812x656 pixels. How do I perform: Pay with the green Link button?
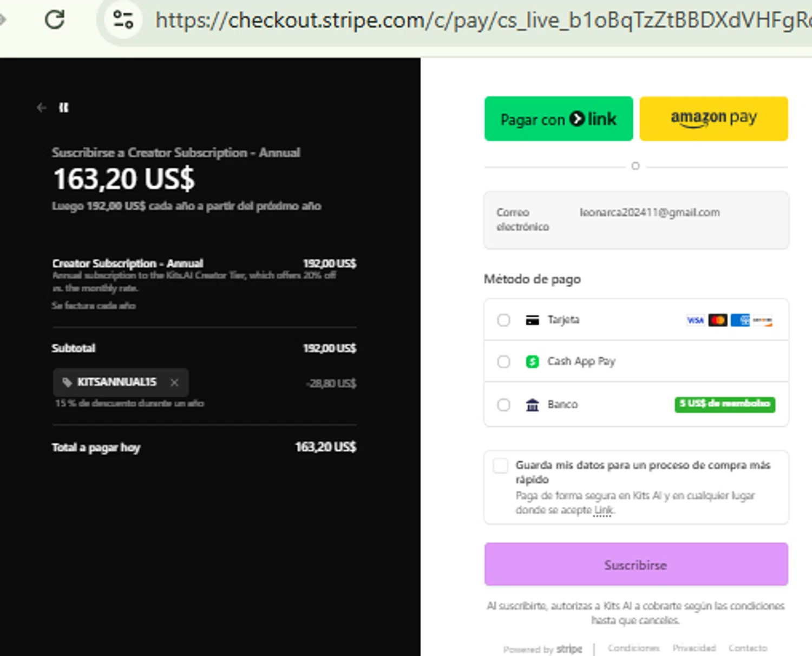pyautogui.click(x=559, y=119)
